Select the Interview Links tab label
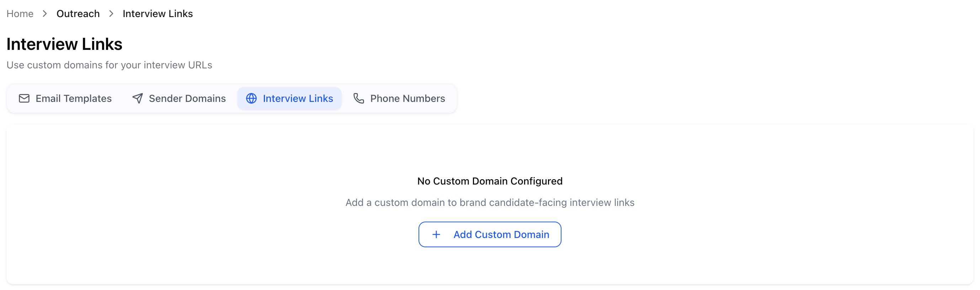The image size is (980, 290). click(298, 98)
